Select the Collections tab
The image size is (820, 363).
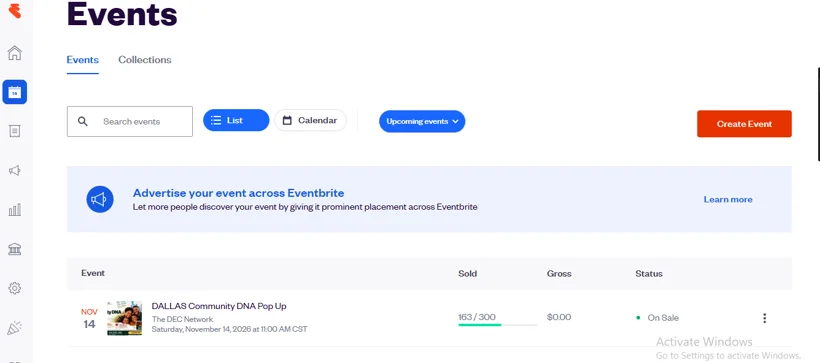(x=145, y=60)
